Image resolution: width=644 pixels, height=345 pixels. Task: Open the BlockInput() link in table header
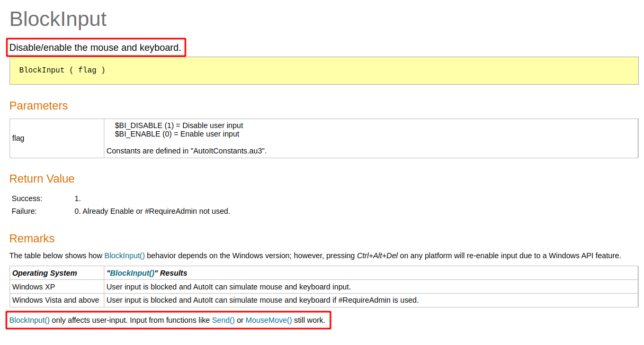[x=132, y=273]
